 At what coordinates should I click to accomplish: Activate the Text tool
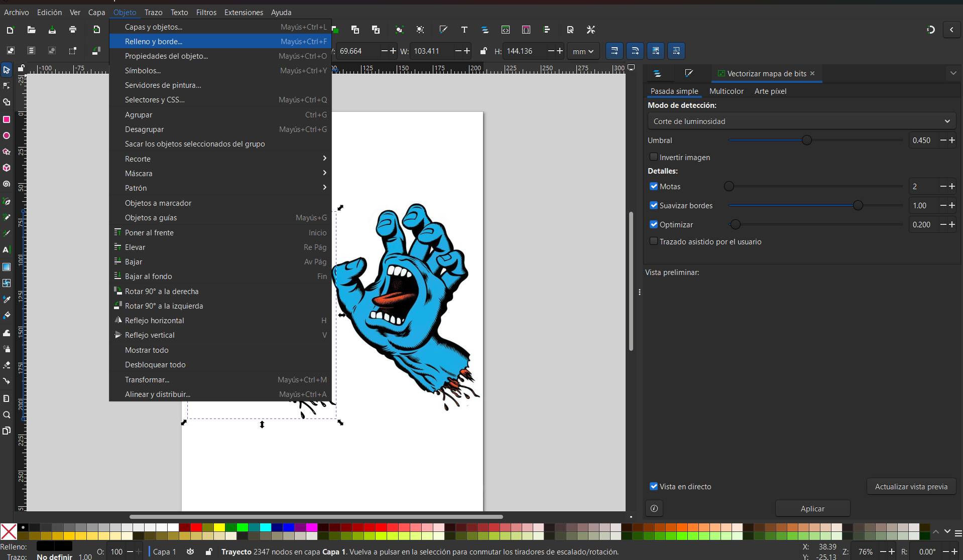click(x=7, y=250)
